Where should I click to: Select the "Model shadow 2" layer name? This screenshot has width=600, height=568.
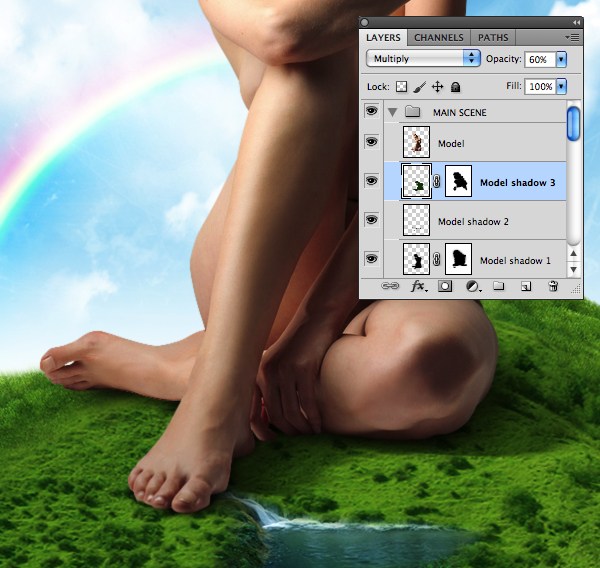pos(473,222)
